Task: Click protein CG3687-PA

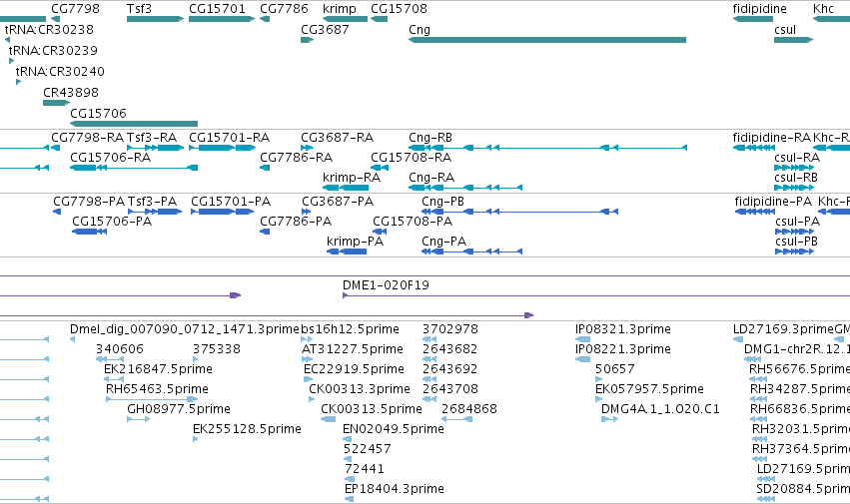Action: click(307, 212)
